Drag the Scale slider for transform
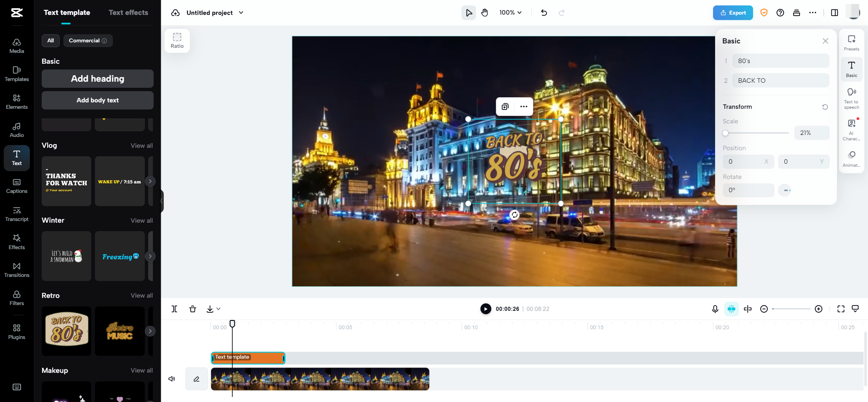 [x=726, y=133]
